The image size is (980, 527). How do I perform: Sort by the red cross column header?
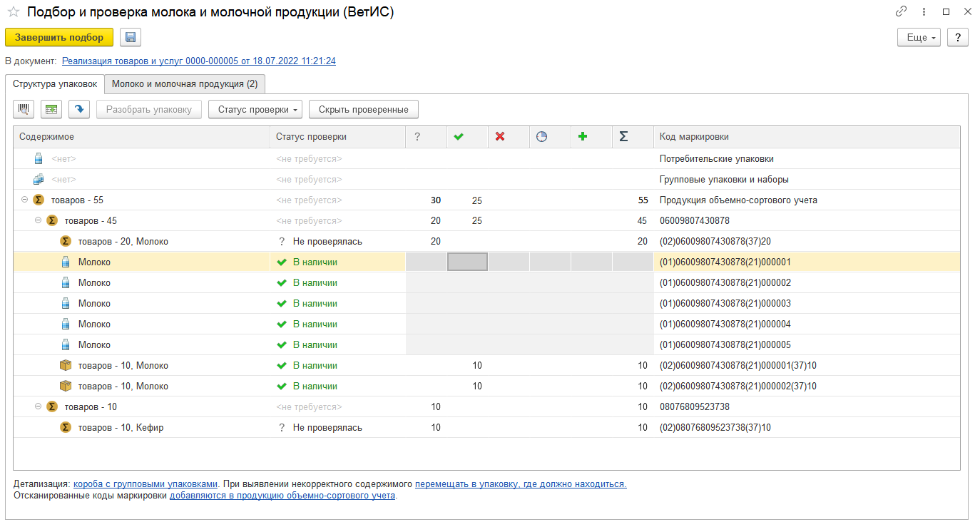click(500, 137)
